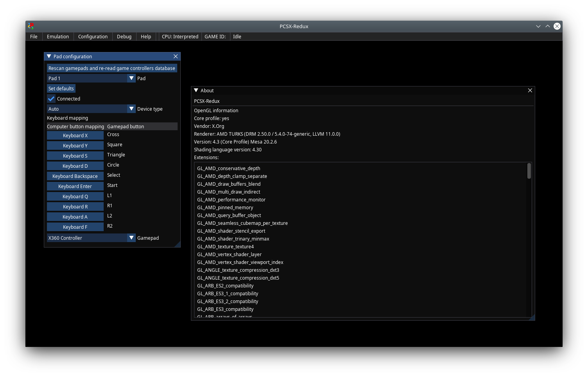This screenshot has width=588, height=377.
Task: Open the File menu
Action: tap(34, 36)
